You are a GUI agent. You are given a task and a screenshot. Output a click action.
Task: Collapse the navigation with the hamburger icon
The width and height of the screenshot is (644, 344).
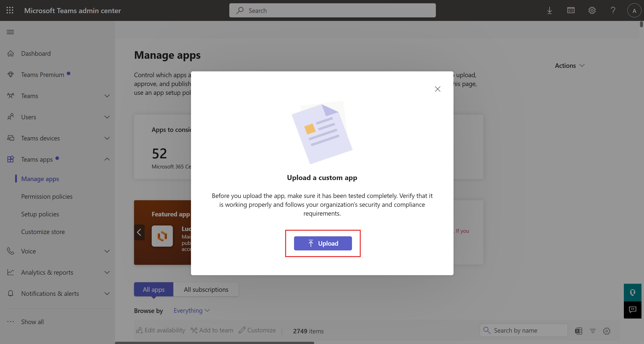click(10, 32)
